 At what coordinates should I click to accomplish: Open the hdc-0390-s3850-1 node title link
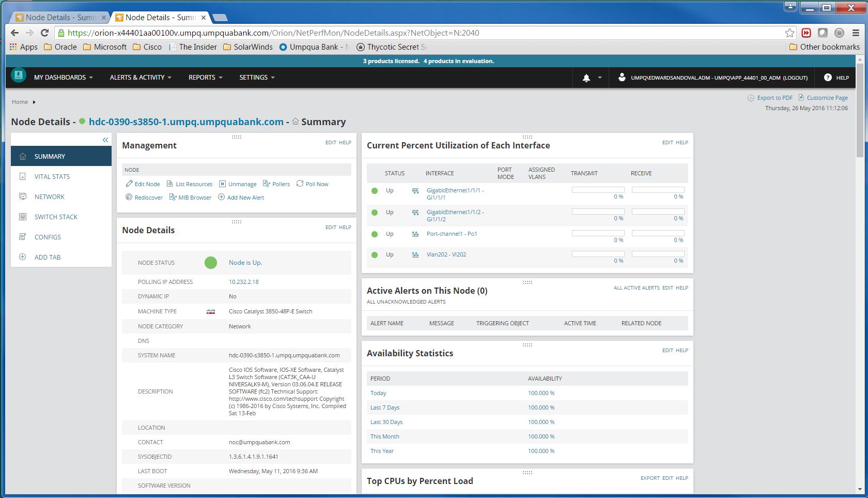[186, 122]
